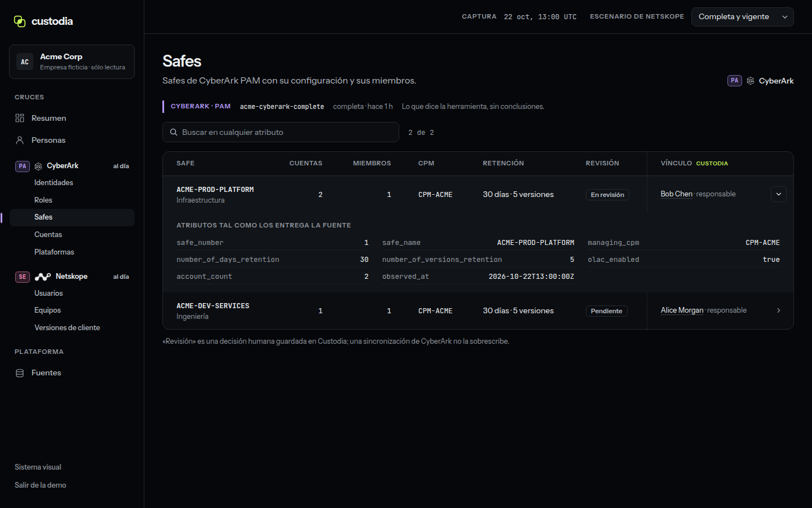Viewport: 812px width, 508px height.
Task: Open Personas in the sidebar
Action: (72, 140)
